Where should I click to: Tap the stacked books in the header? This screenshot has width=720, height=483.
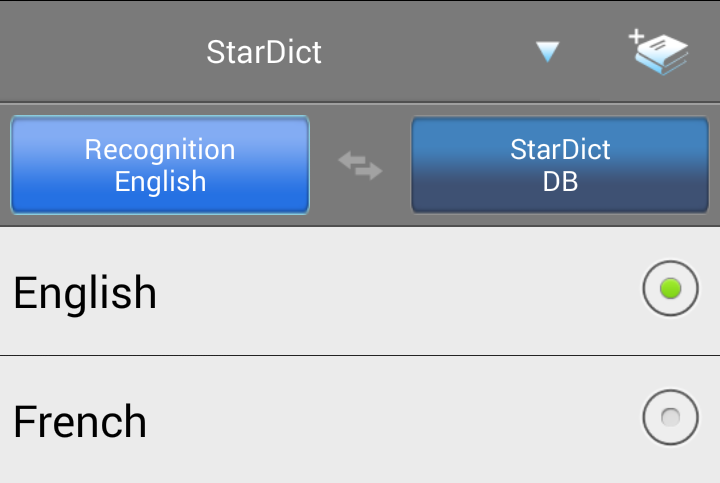coord(665,56)
